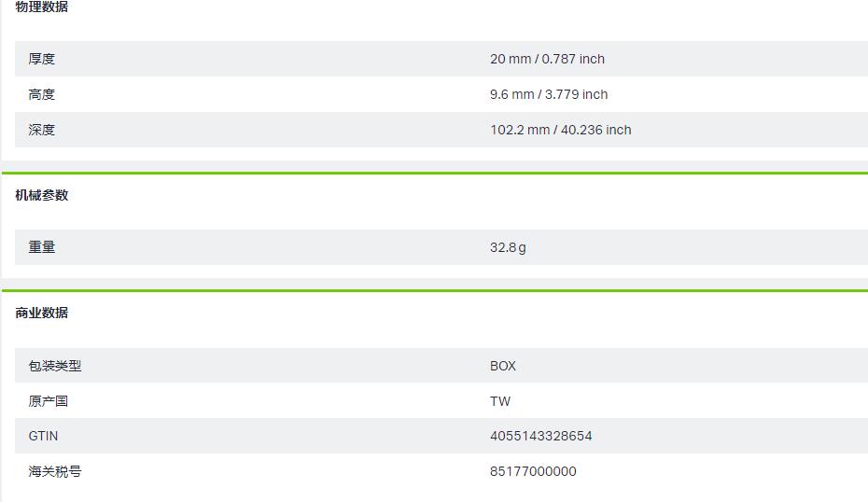
Task: Click the 20 mm / 0.787 inch value
Action: coord(547,59)
